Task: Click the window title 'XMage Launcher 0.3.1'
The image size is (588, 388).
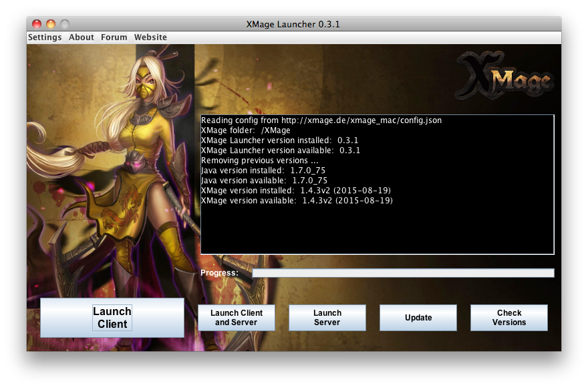Action: 293,24
